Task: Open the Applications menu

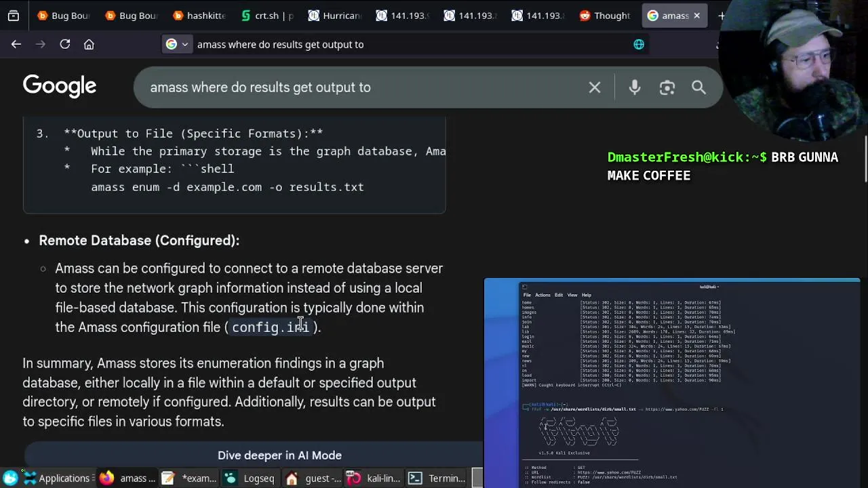Action: coord(58,479)
